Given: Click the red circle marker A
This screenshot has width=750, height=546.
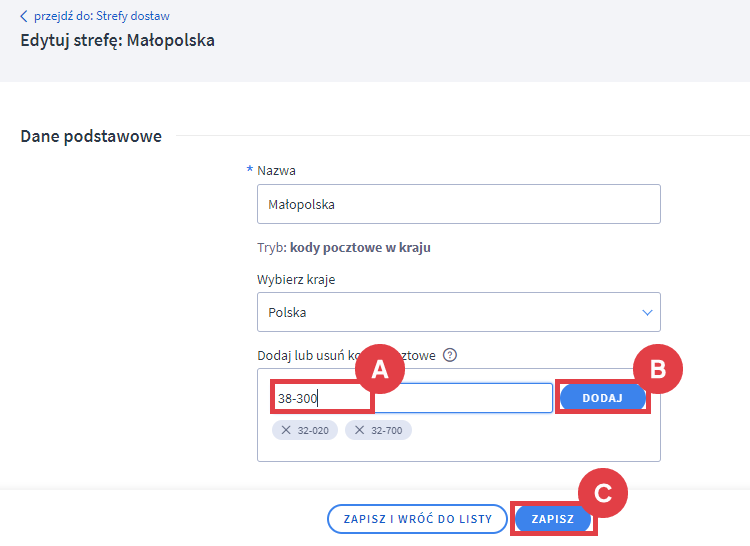Looking at the screenshot, I should [x=379, y=369].
